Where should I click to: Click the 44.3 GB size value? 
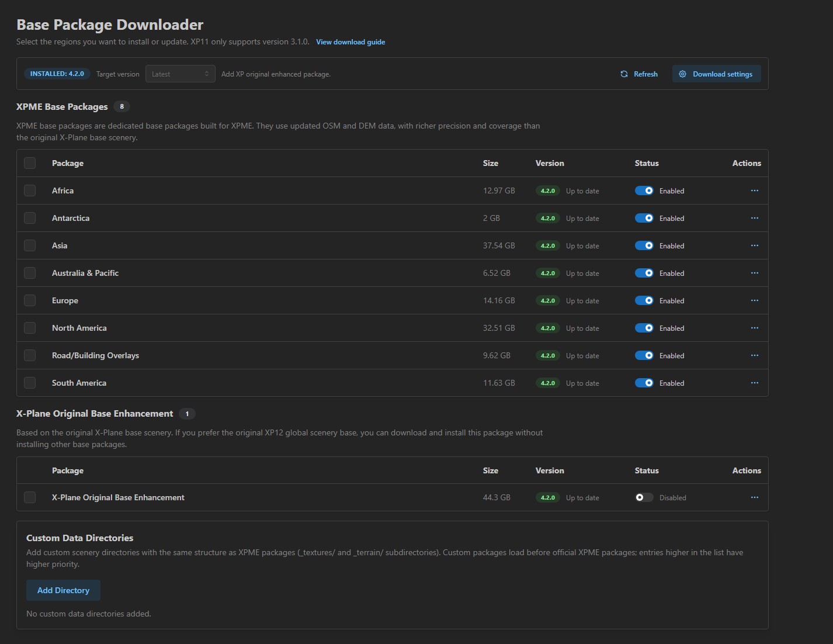(x=497, y=497)
